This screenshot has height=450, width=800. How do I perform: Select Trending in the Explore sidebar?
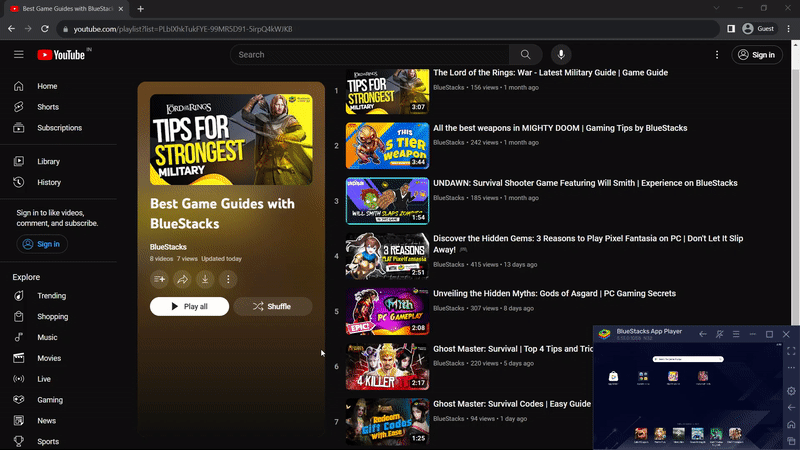click(x=51, y=296)
